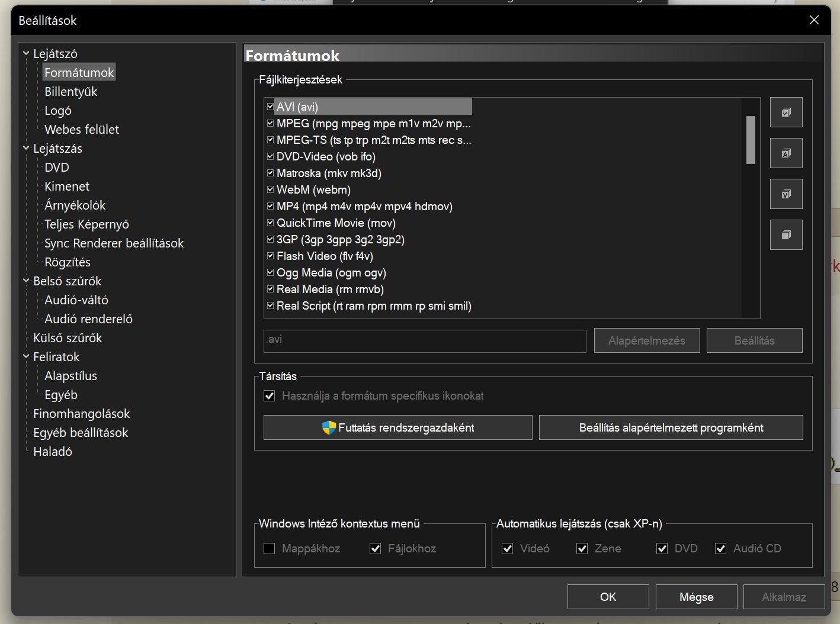Open the Billentyűk settings page

tap(70, 91)
